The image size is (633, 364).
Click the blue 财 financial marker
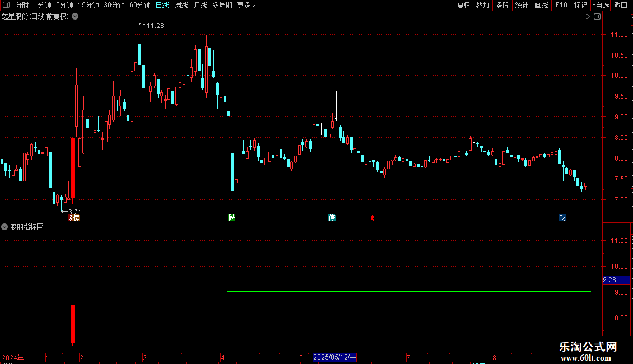click(562, 218)
